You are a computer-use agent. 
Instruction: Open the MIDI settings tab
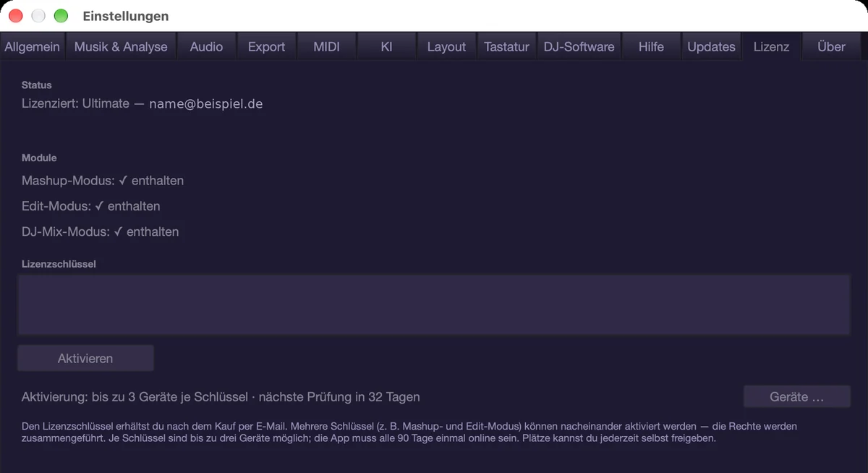326,46
